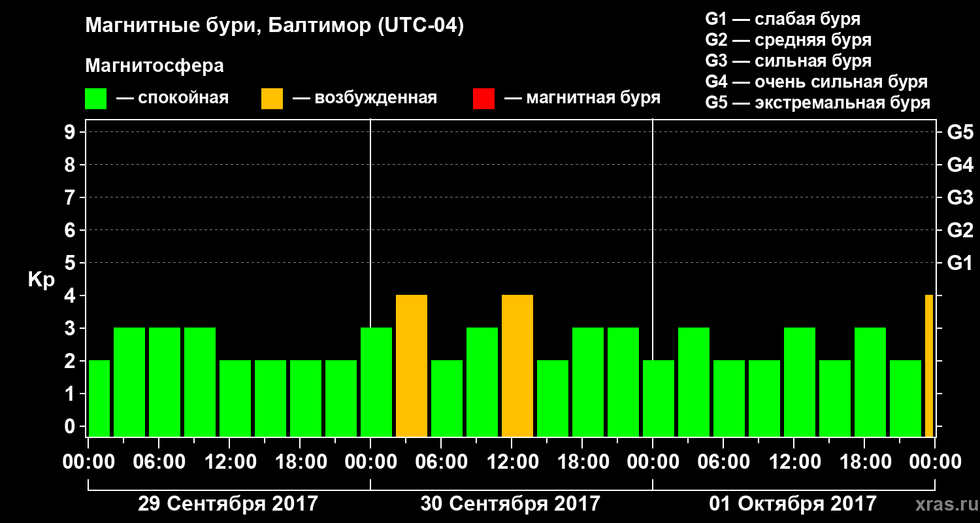The image size is (980, 523).
Task: Click the 'Kp' axis label
Action: tap(41, 280)
